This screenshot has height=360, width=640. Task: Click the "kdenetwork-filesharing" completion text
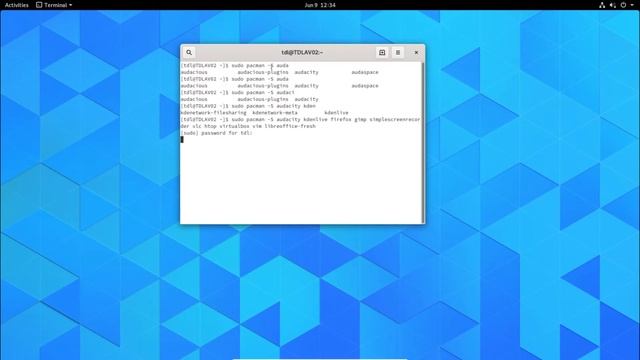click(x=213, y=113)
